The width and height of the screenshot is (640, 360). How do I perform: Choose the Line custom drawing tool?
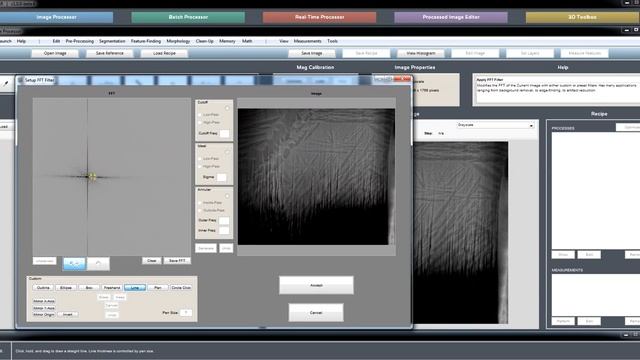click(135, 288)
